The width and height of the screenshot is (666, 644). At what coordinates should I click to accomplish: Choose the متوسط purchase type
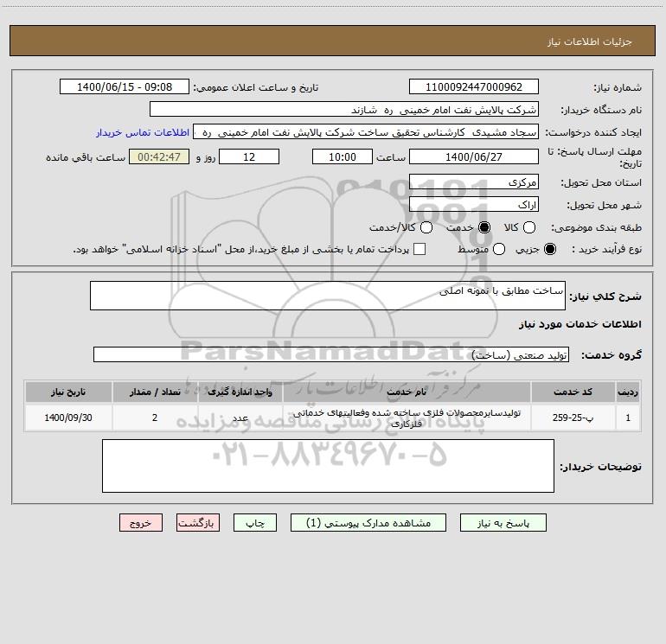[x=499, y=249]
